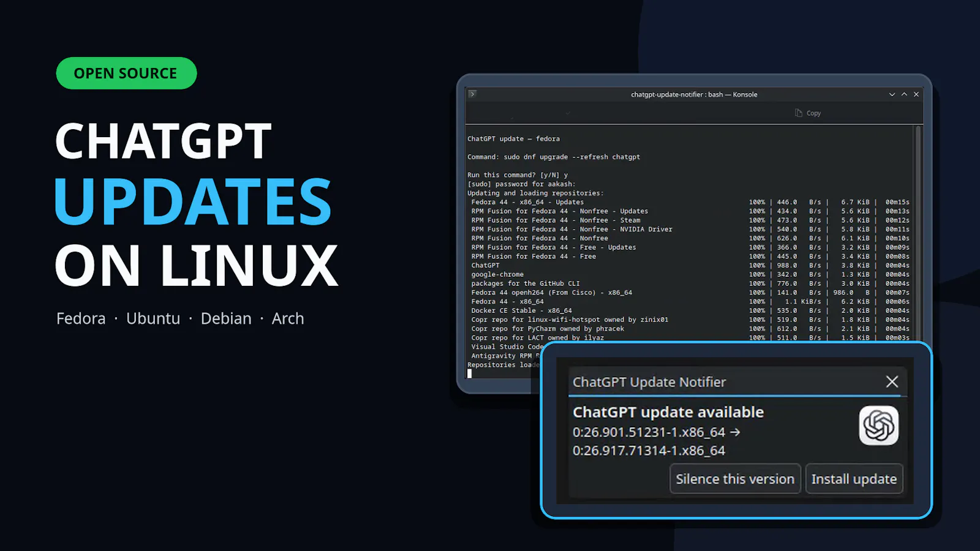Screen dimensions: 980x551
Task: Click the 'sudo dnf upgrade --refresh chatgpt' command line
Action: 554,157
